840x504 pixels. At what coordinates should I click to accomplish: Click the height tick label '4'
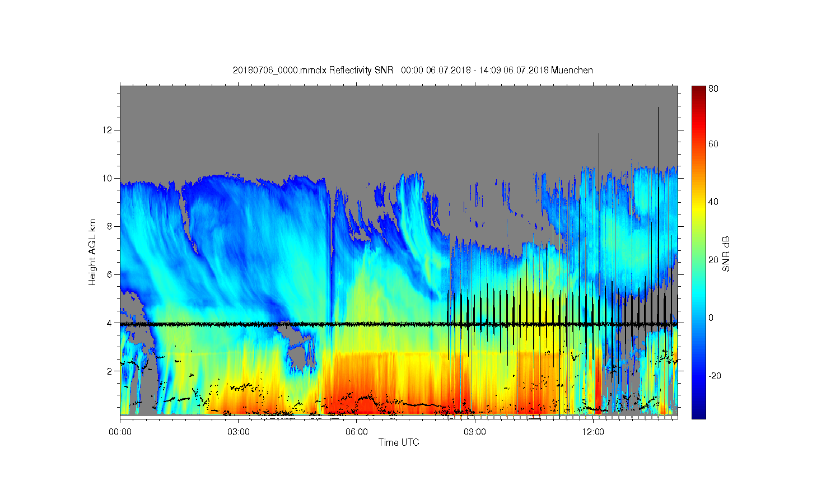(110, 323)
